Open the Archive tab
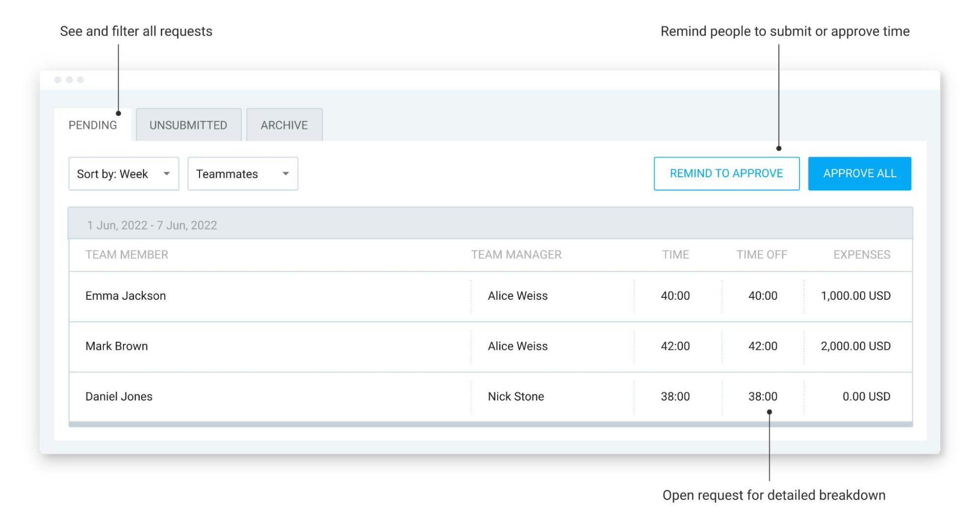The width and height of the screenshot is (980, 524). [x=284, y=125]
